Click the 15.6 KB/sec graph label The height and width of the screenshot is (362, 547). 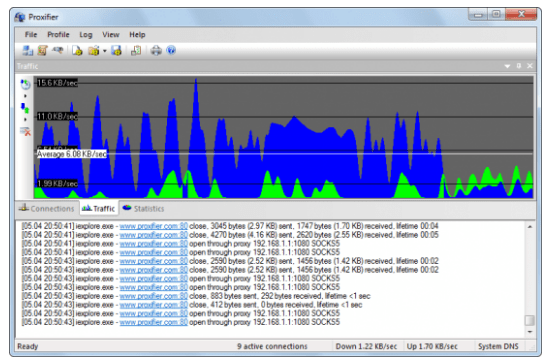[57, 83]
